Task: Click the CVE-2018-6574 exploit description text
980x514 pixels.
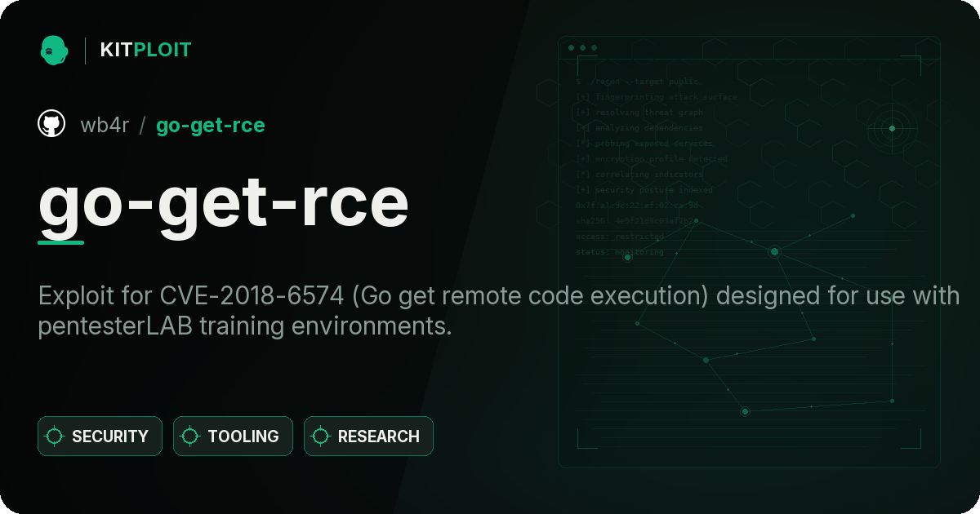Action: [x=499, y=311]
